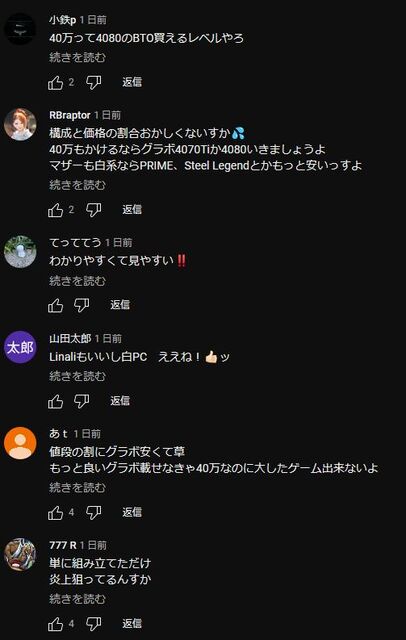Expand 777 R's comment with 続きを読む
This screenshot has width=406, height=640.
(77, 599)
